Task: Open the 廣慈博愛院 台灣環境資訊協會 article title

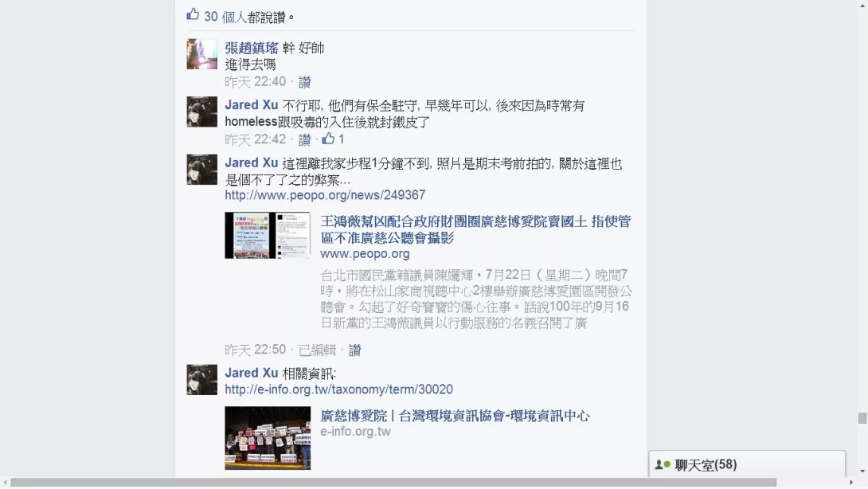Action: pyautogui.click(x=455, y=416)
